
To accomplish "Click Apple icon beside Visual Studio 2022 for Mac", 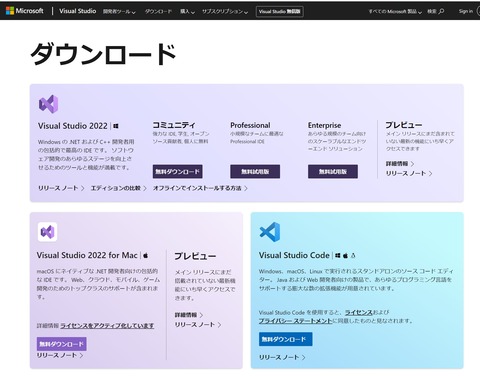I will [x=146, y=256].
